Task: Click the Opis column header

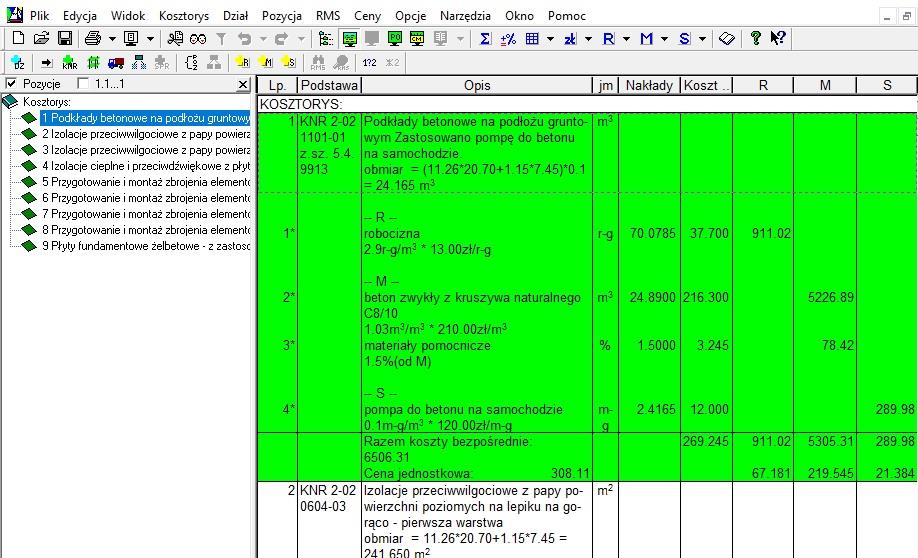Action: coord(477,86)
